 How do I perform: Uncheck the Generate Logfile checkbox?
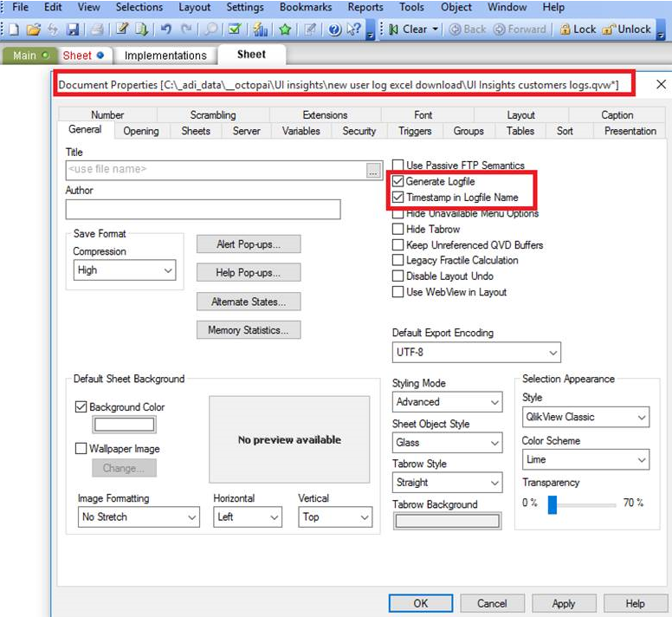tap(398, 182)
